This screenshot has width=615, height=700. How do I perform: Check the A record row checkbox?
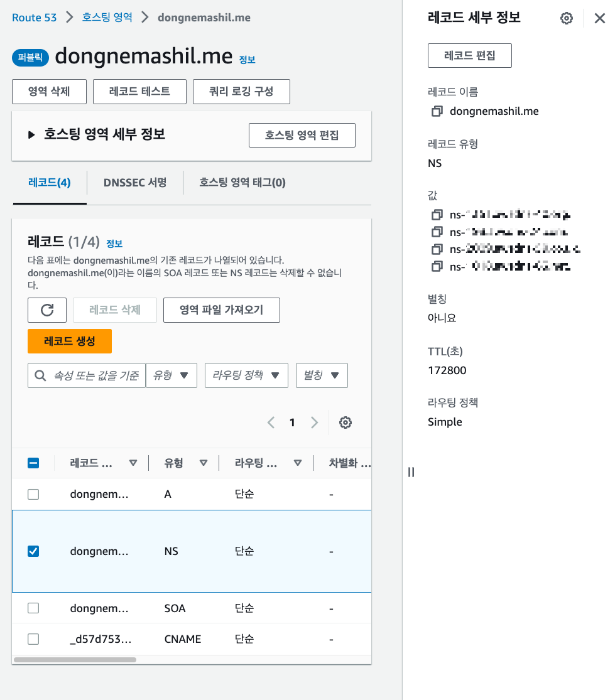(x=33, y=494)
